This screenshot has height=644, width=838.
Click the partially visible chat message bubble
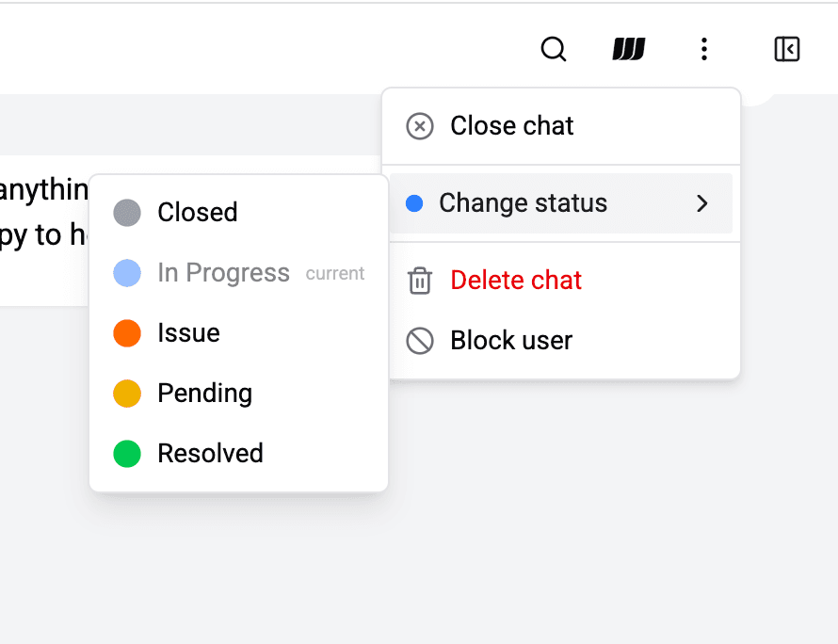pos(42,231)
